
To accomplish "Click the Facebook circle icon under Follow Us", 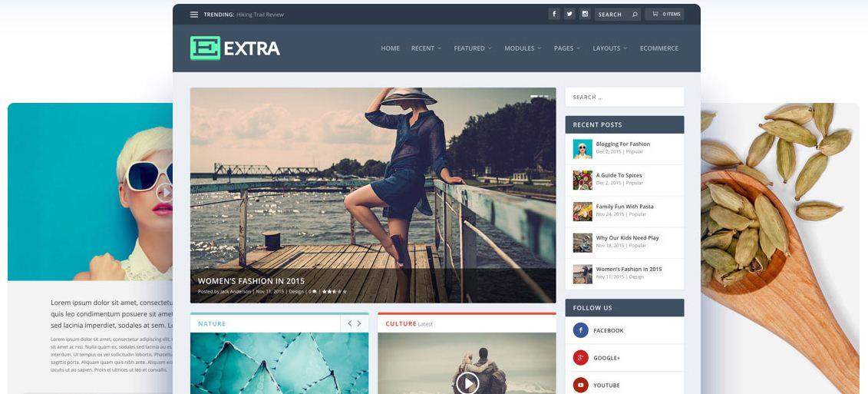I will [x=580, y=330].
